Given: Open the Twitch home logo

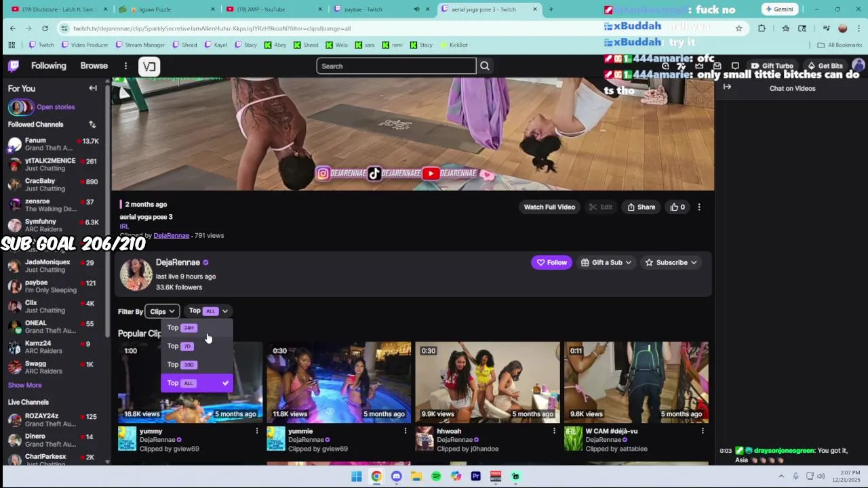Looking at the screenshot, I should [x=14, y=66].
